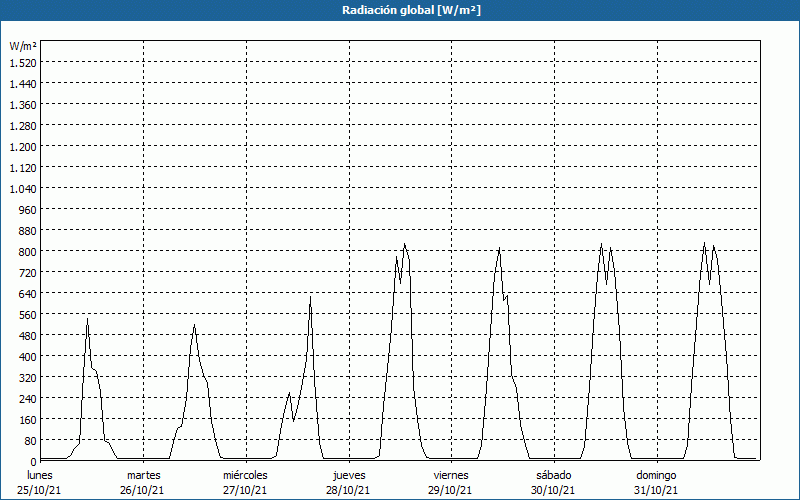The width and height of the screenshot is (800, 500).
Task: Click the 1.200 y-axis value
Action: [23, 146]
